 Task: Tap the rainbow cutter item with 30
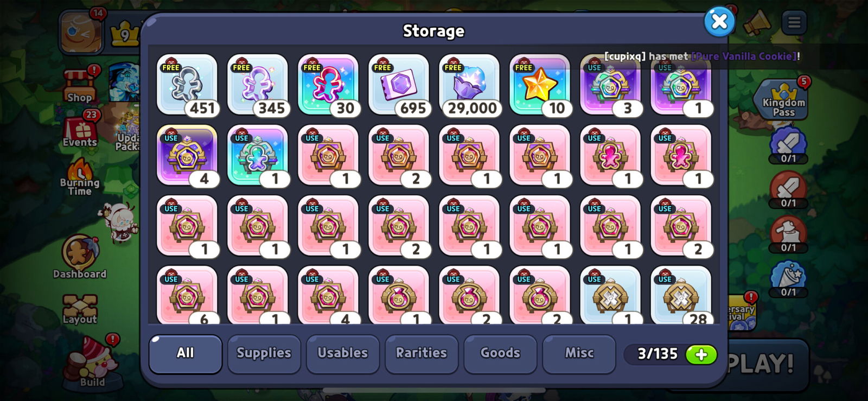point(328,85)
